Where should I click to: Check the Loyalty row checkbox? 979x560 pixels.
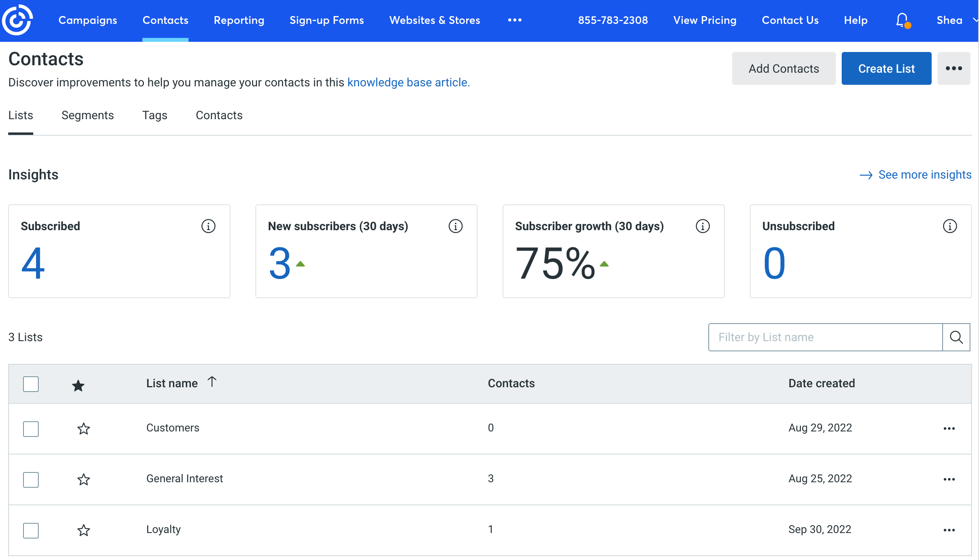coord(31,530)
